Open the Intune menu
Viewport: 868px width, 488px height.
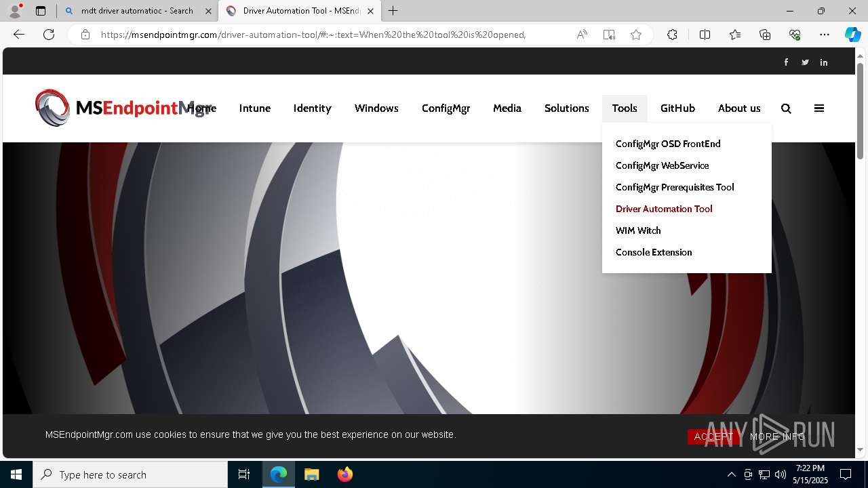(x=255, y=108)
